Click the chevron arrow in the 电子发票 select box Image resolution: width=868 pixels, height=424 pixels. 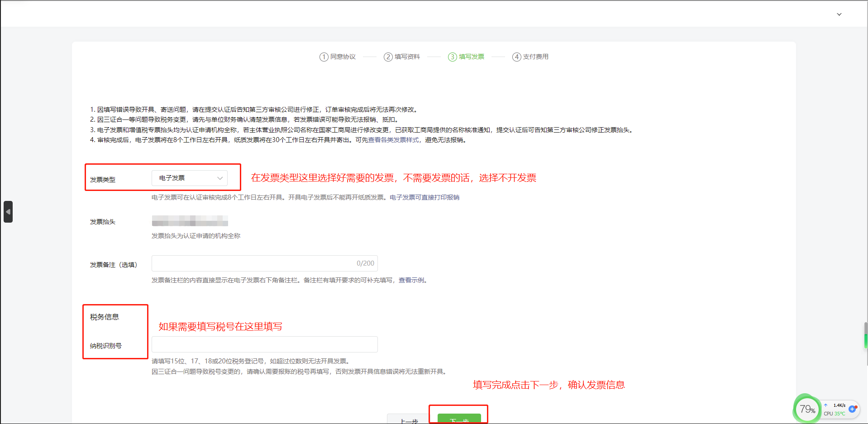(220, 178)
